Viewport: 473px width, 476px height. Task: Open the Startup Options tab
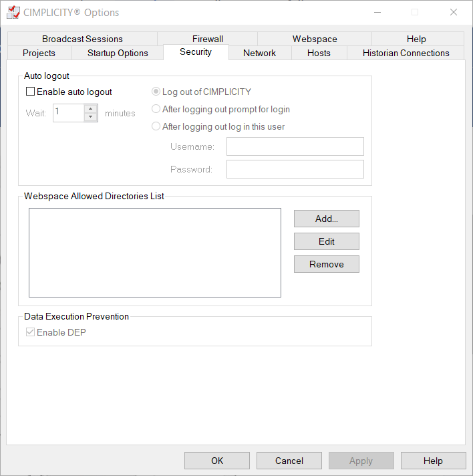coord(118,53)
